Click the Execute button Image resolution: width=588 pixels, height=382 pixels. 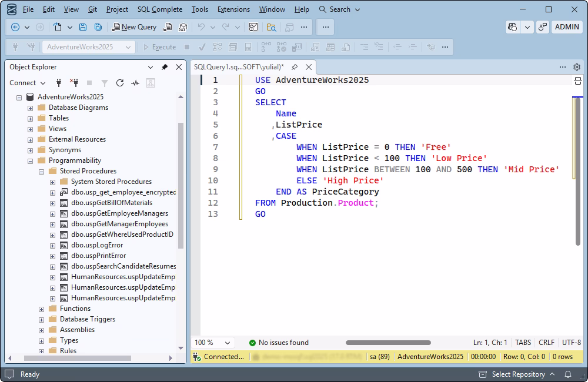point(160,47)
